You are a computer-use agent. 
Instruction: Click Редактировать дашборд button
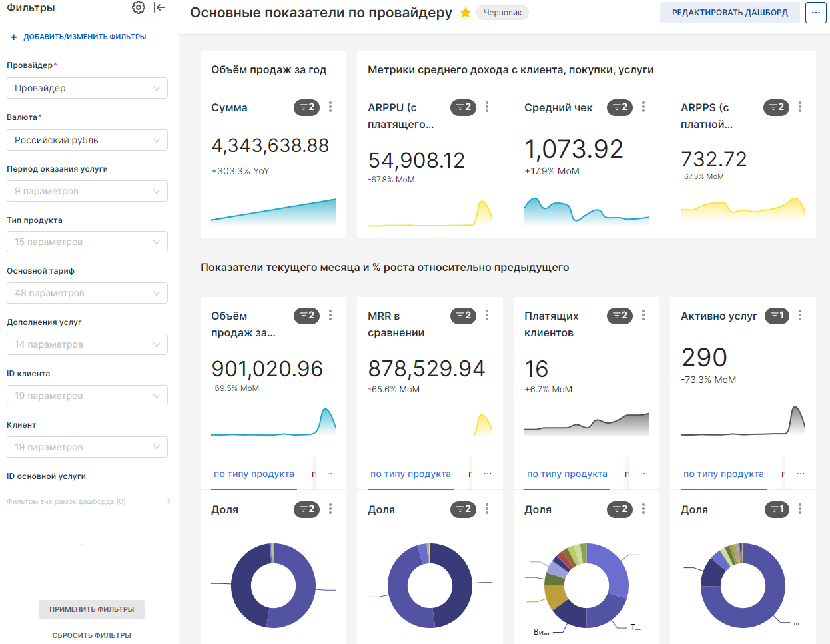point(729,13)
